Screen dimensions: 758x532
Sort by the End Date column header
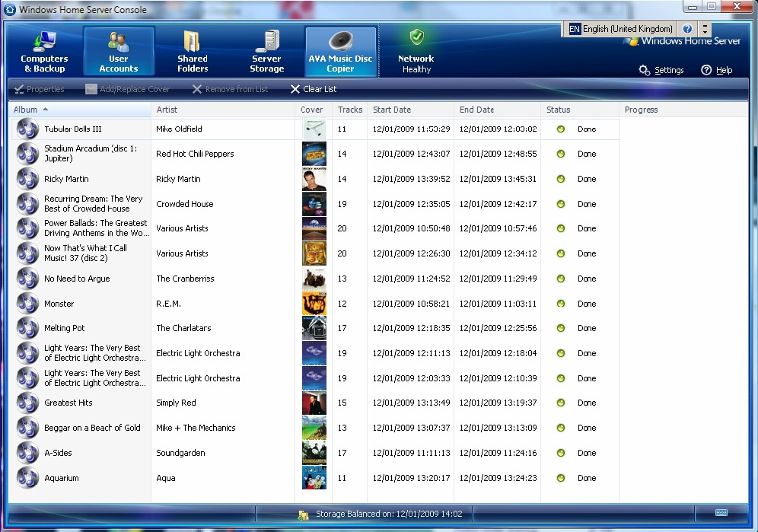pos(498,110)
